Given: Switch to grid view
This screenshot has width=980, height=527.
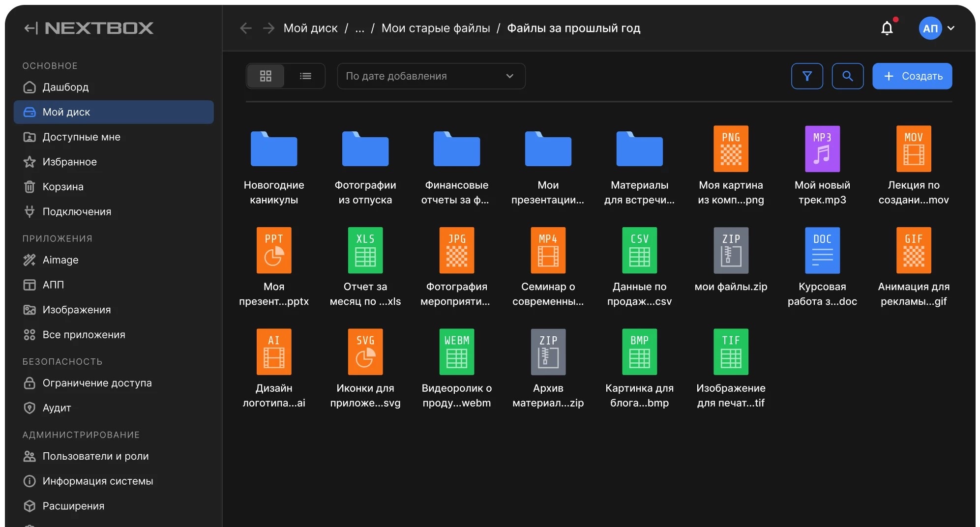Looking at the screenshot, I should pos(266,76).
